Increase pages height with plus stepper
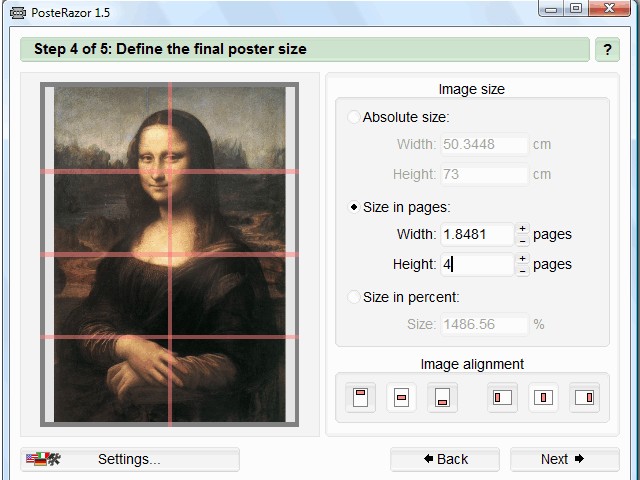 pos(522,258)
